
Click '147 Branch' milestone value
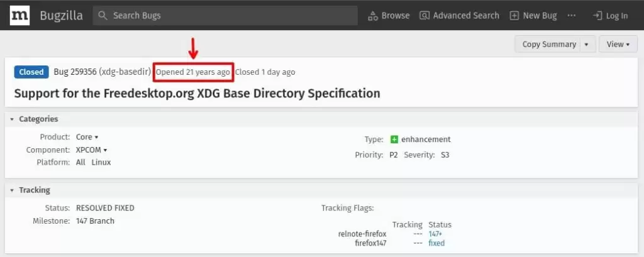click(x=96, y=221)
